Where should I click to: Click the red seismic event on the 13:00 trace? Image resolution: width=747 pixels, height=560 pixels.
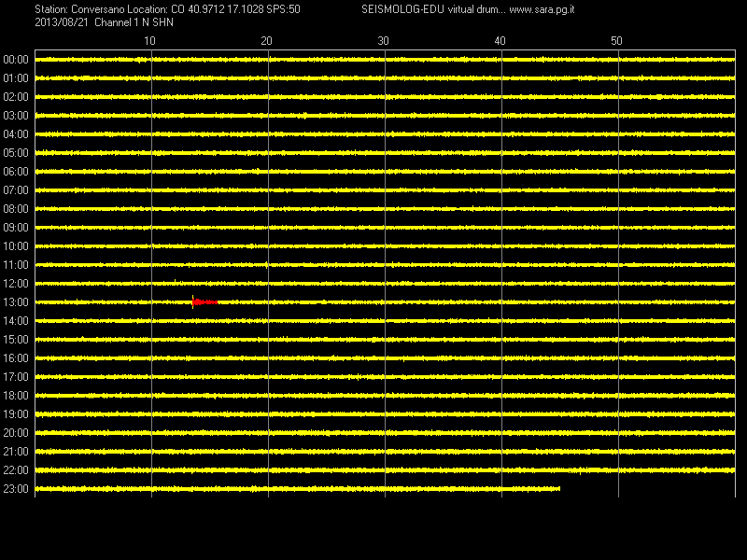coord(204,301)
